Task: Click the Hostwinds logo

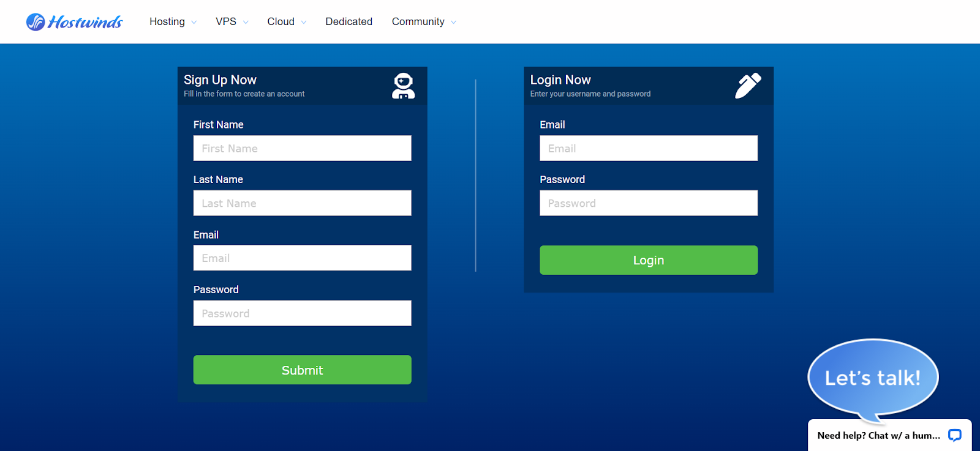Action: (x=74, y=22)
